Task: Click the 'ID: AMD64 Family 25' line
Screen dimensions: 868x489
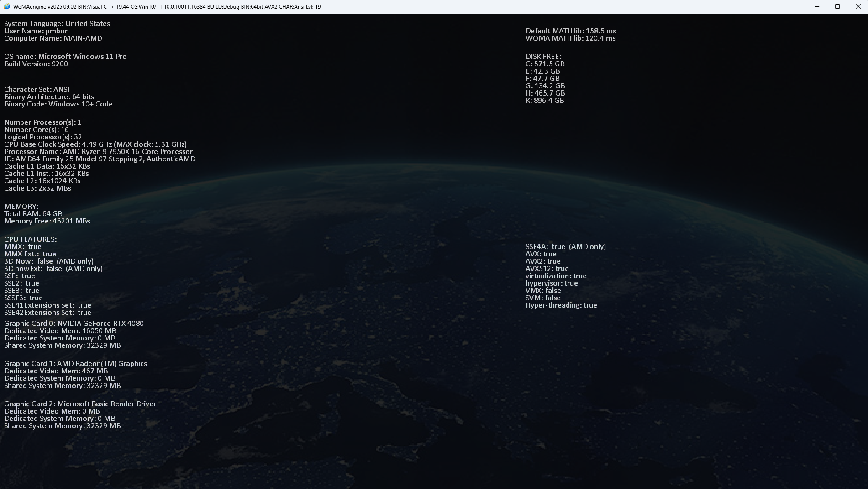Action: pos(100,159)
